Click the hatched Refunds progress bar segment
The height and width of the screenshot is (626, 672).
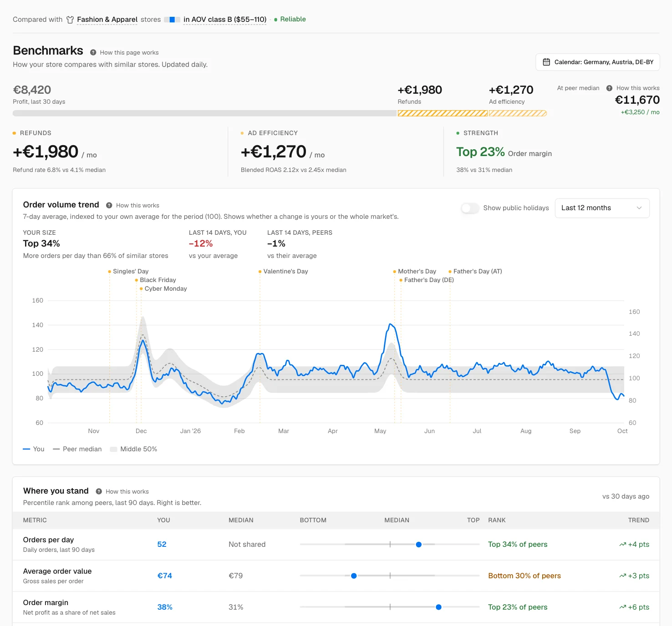[x=443, y=113]
